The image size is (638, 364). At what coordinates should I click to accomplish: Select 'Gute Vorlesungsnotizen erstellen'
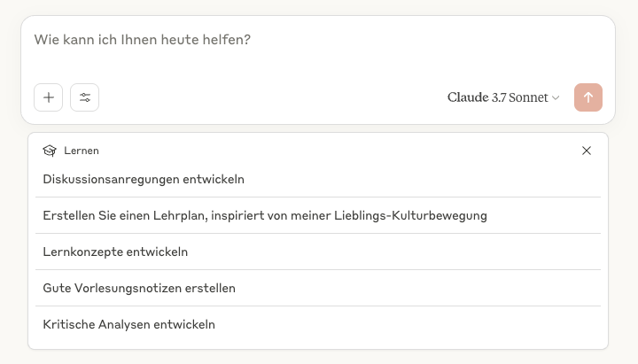point(139,288)
